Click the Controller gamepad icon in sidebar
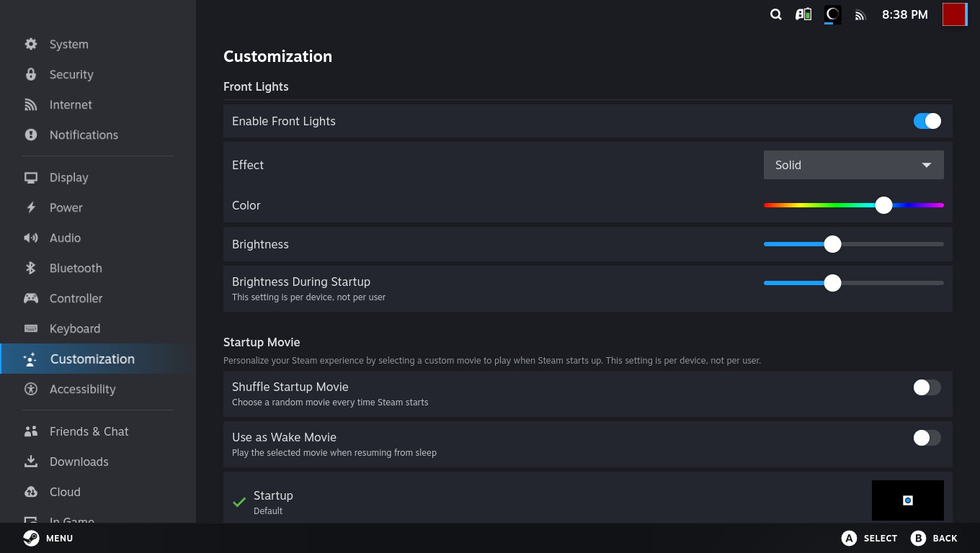This screenshot has width=980, height=553. (x=31, y=298)
